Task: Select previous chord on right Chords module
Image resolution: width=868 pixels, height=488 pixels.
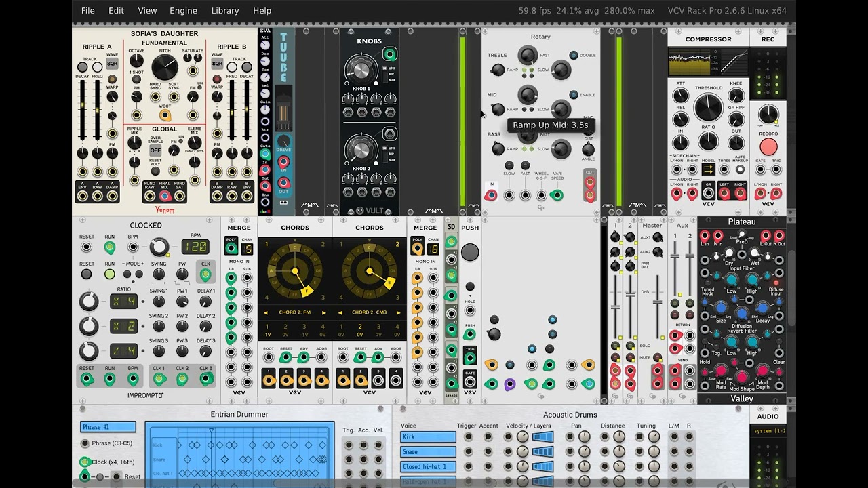Action: tap(340, 313)
